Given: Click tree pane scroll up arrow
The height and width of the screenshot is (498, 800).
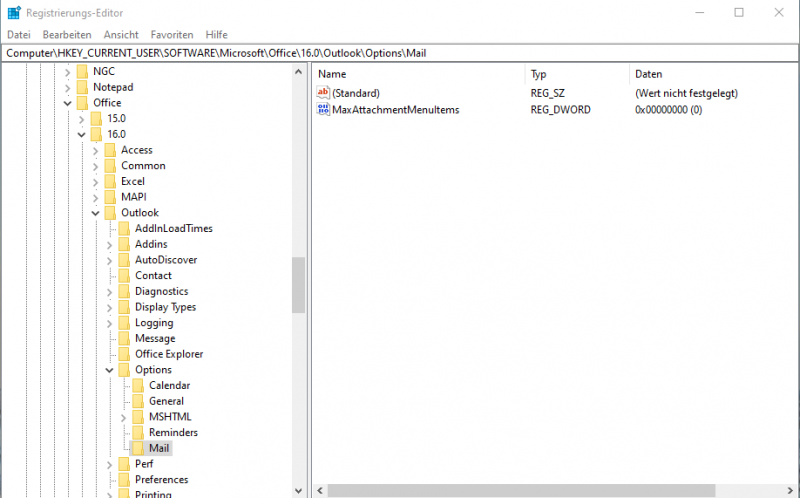Looking at the screenshot, I should pos(298,71).
